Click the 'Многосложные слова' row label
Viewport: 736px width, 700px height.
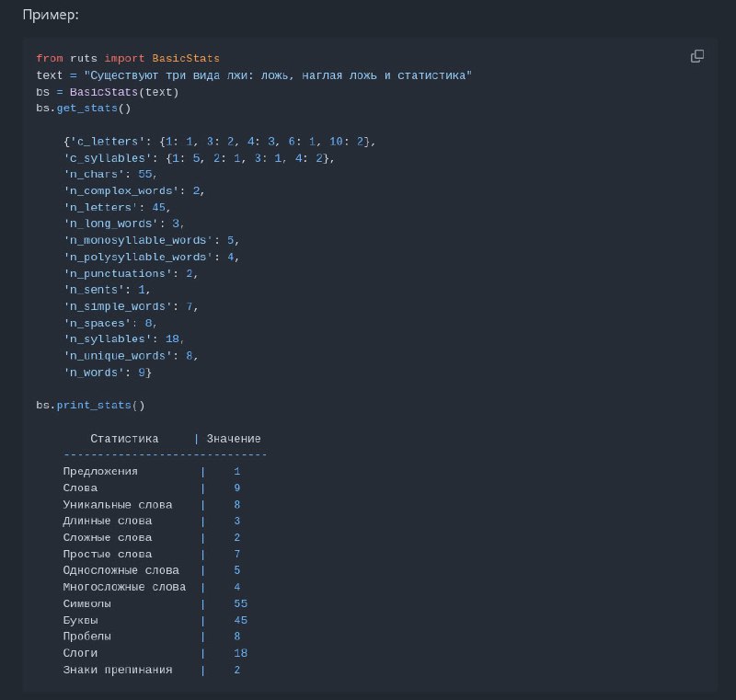pos(124,587)
